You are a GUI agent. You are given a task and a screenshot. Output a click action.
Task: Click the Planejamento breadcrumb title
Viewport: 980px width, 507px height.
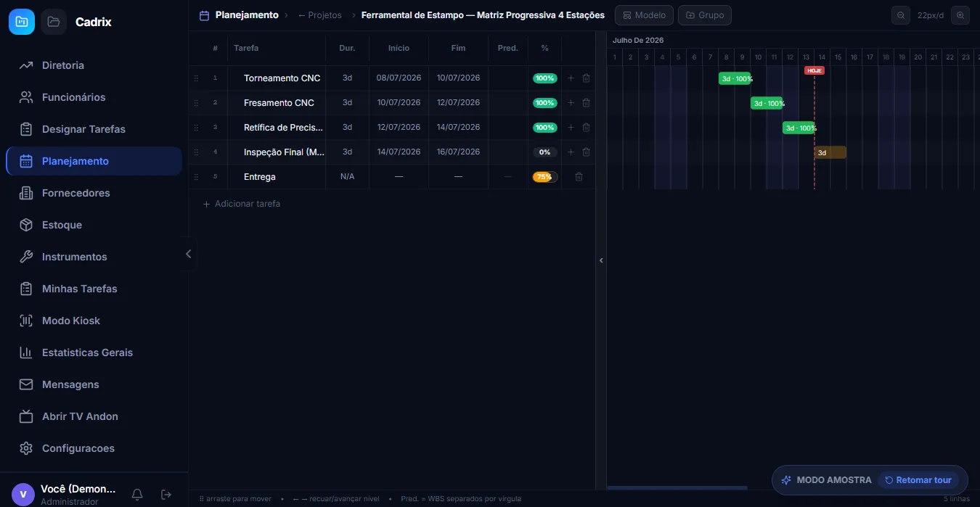(247, 15)
